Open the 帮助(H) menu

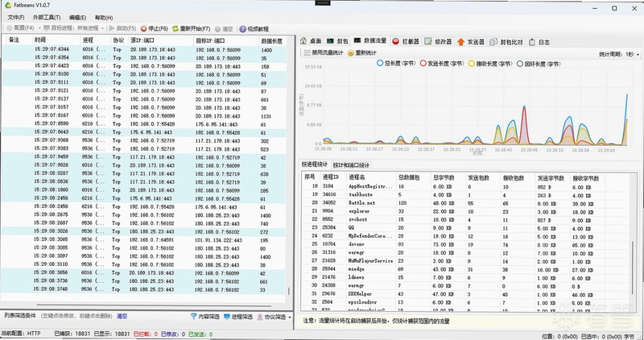[104, 18]
